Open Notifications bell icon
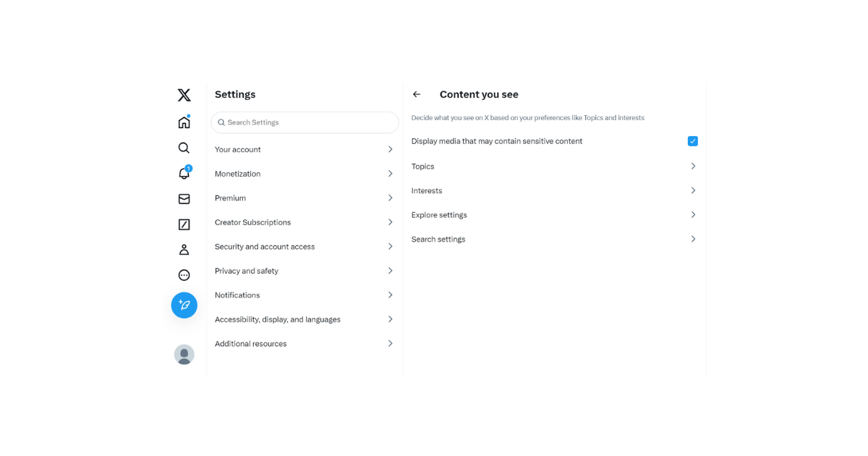Screen dimensions: 868x456 (x=184, y=174)
